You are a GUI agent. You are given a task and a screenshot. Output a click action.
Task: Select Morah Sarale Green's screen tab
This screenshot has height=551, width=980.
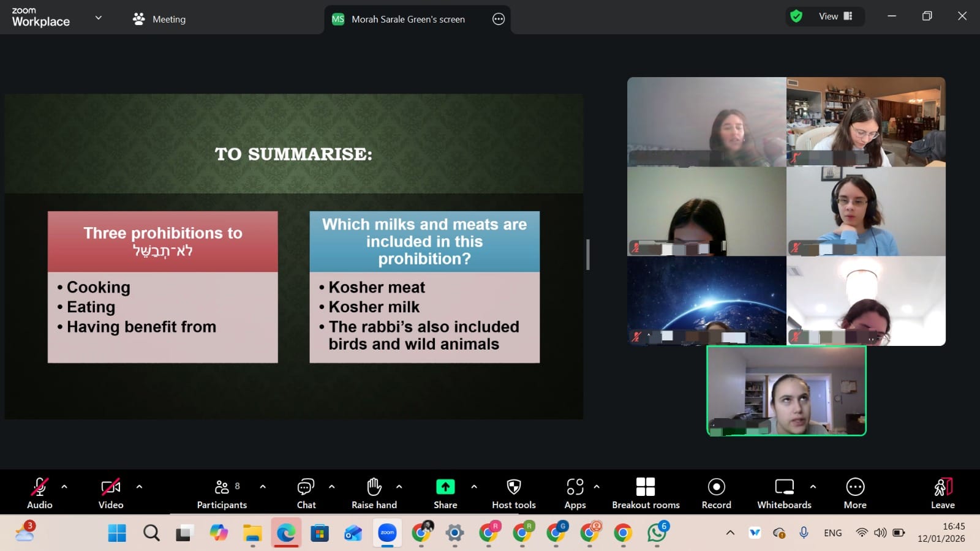click(x=407, y=19)
